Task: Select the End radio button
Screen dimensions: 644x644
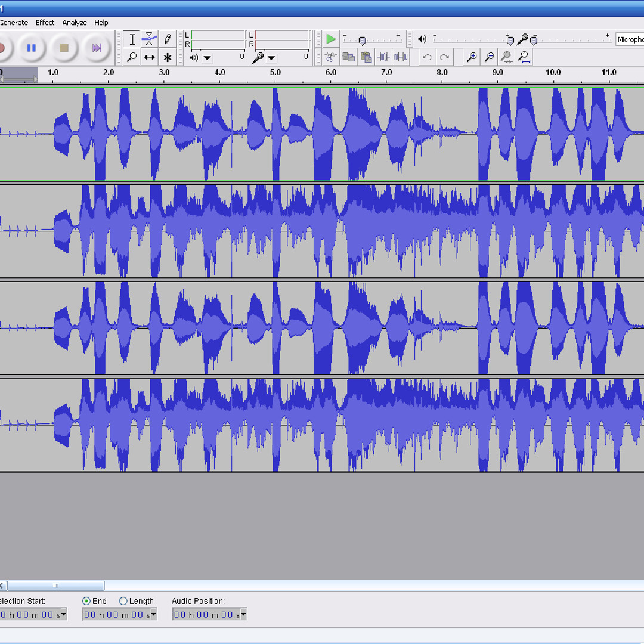Action: click(86, 601)
